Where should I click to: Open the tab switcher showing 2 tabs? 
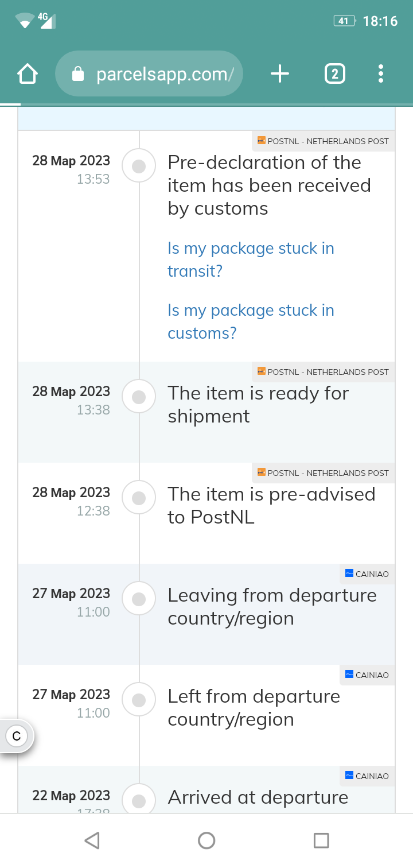coord(335,74)
